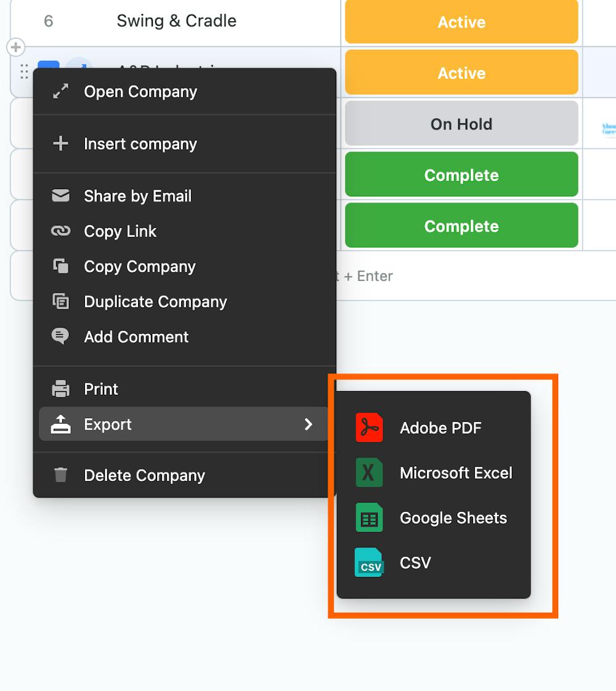Choose Adobe PDF export option

[x=440, y=428]
